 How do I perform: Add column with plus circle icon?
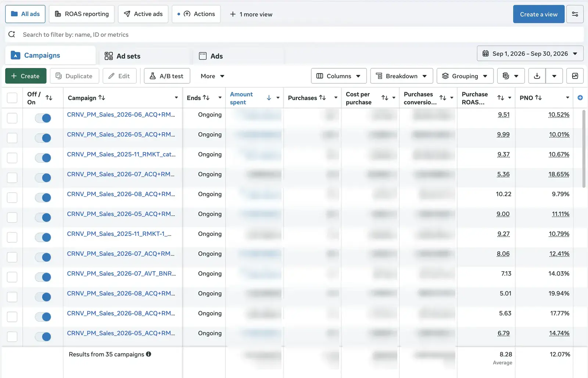click(x=580, y=98)
